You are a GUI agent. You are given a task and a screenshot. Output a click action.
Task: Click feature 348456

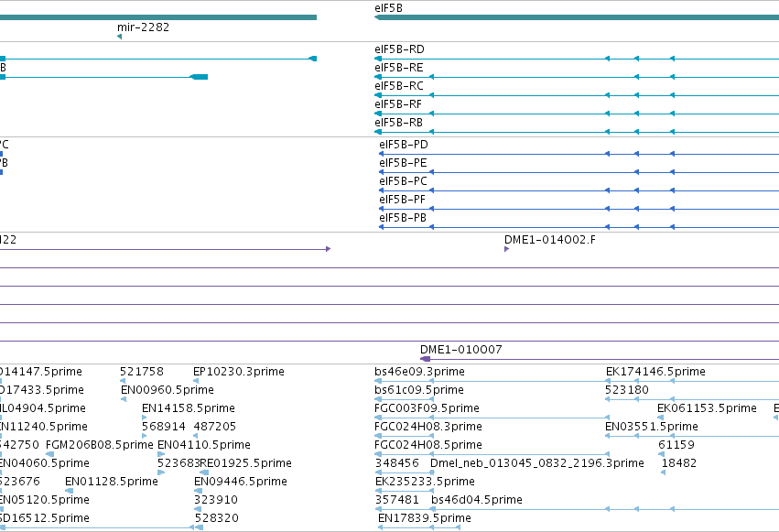pos(397,463)
